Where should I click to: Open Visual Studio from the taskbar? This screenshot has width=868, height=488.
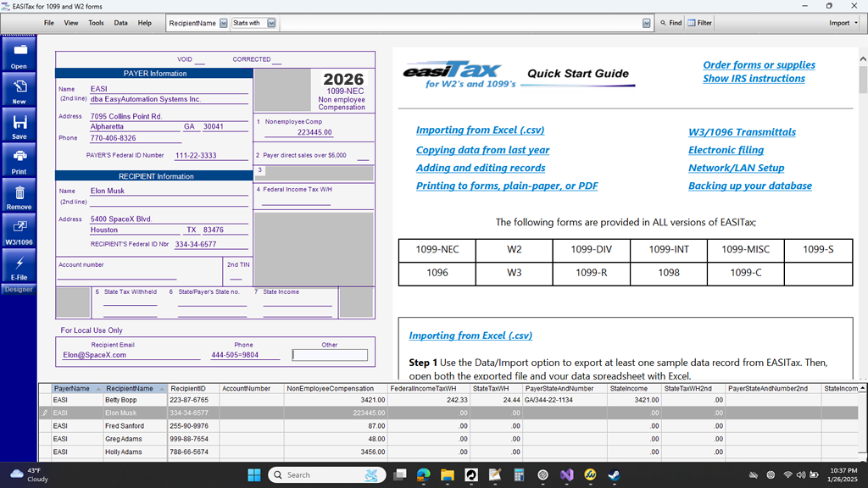click(x=566, y=474)
